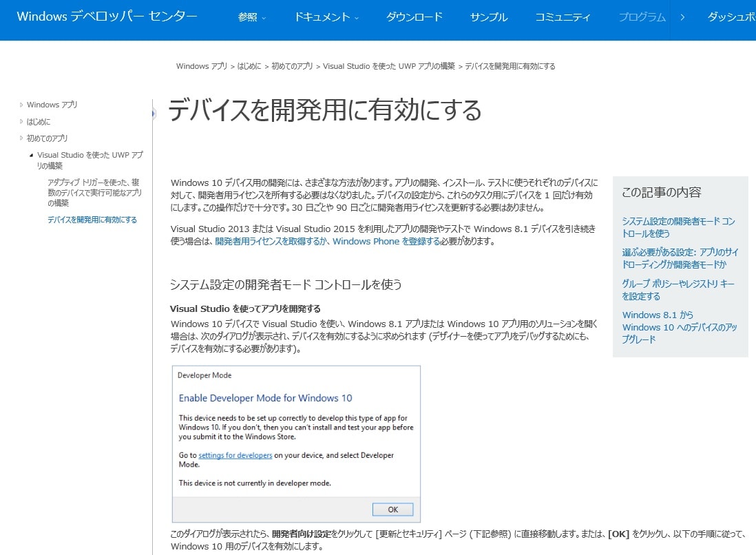
Task: Expand the はじめに sidebar arrow
Action: 21,121
